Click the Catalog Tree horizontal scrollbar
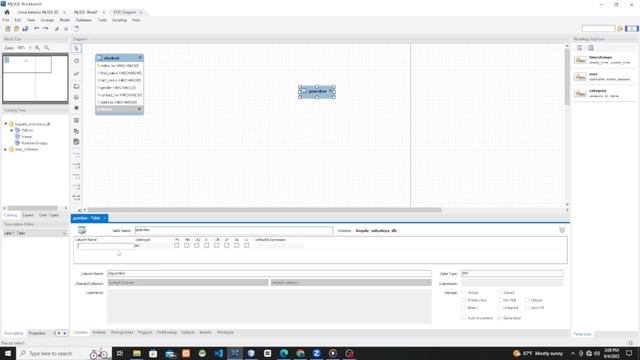This screenshot has height=360, width=640. 33,208
